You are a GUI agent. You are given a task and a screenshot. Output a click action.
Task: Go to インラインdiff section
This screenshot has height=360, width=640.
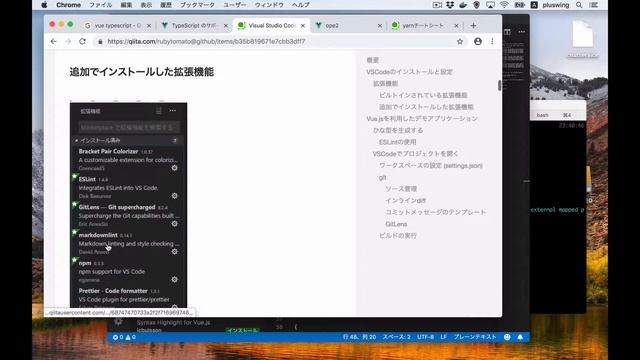point(406,200)
